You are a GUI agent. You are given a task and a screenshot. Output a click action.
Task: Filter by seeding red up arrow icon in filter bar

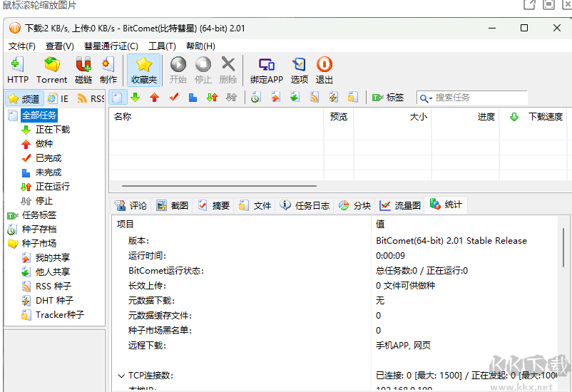[x=155, y=98]
